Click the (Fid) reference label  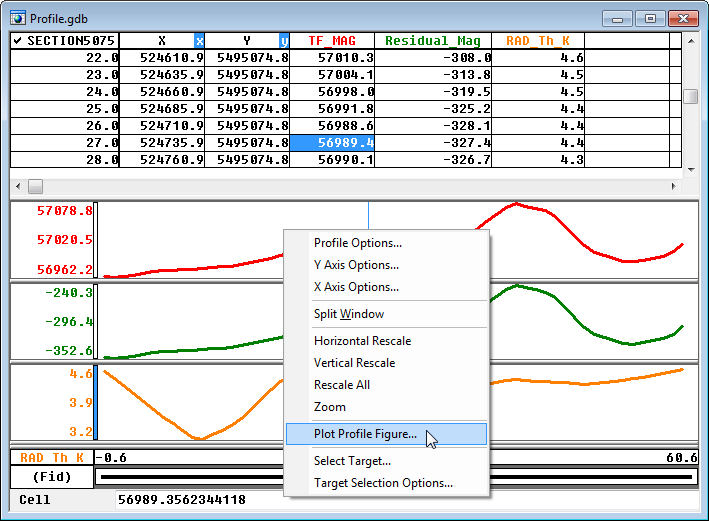click(52, 477)
